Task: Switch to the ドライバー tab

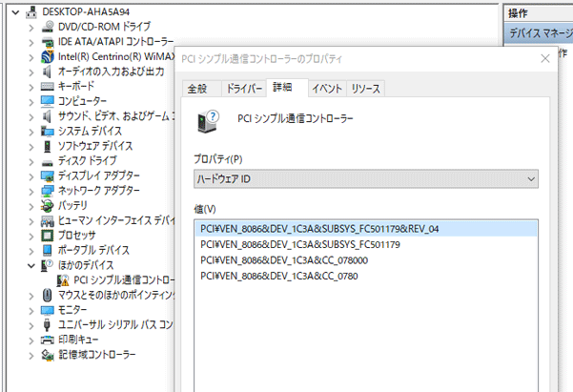Action: pyautogui.click(x=243, y=89)
